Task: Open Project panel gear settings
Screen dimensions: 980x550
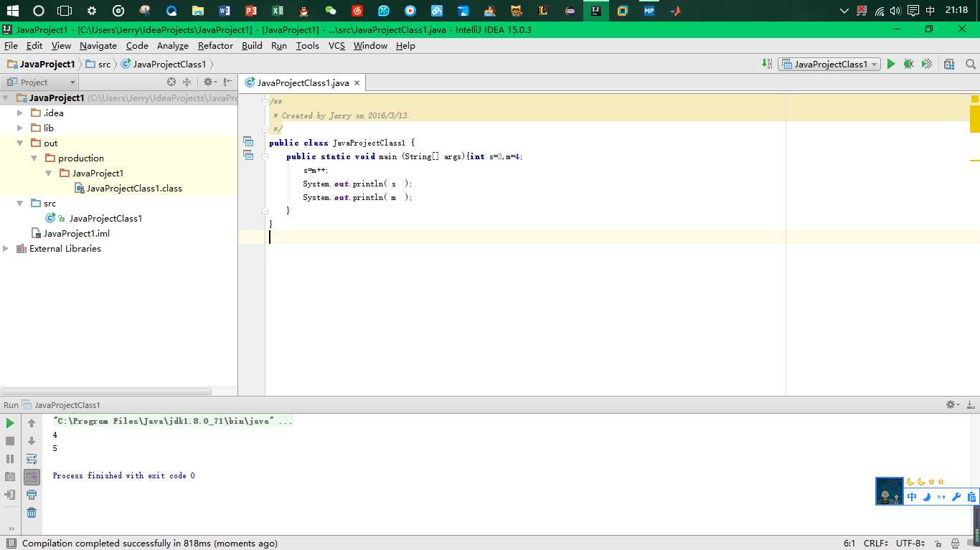Action: (x=209, y=82)
